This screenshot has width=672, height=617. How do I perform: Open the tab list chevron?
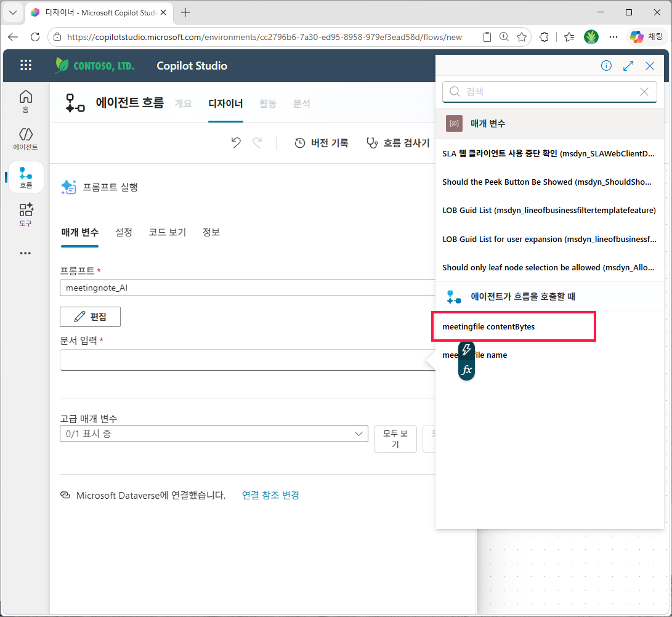(13, 12)
